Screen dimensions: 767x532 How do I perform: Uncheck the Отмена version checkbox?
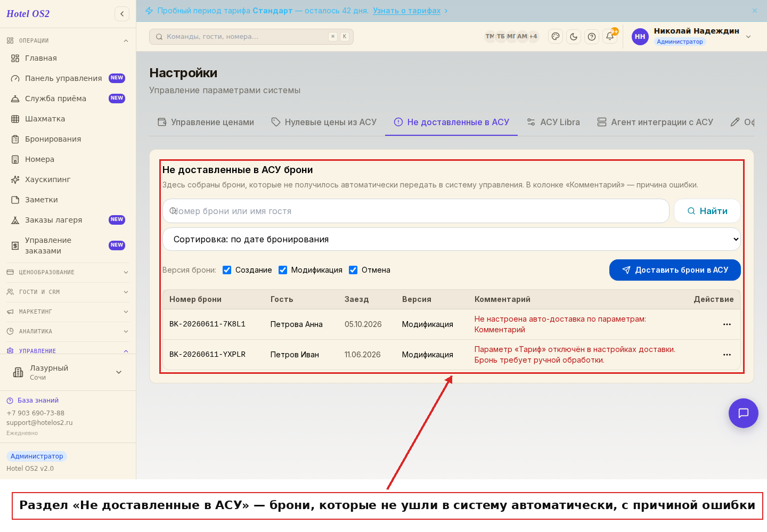pos(353,270)
